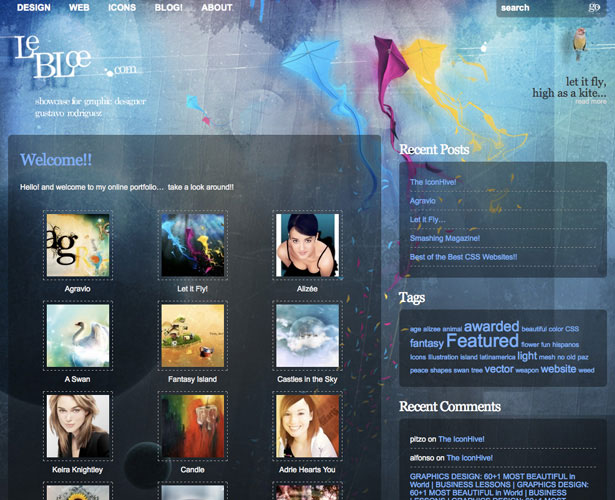
Task: Click the 'island' tag
Action: 469,357
